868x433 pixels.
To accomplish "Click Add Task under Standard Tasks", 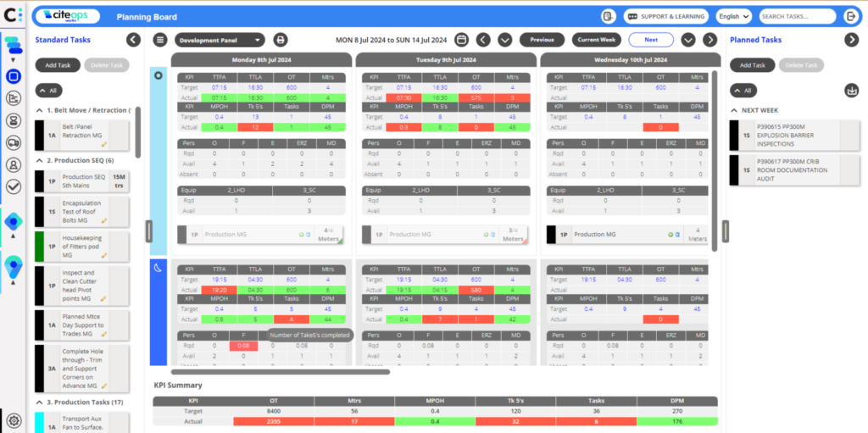I will coord(58,65).
